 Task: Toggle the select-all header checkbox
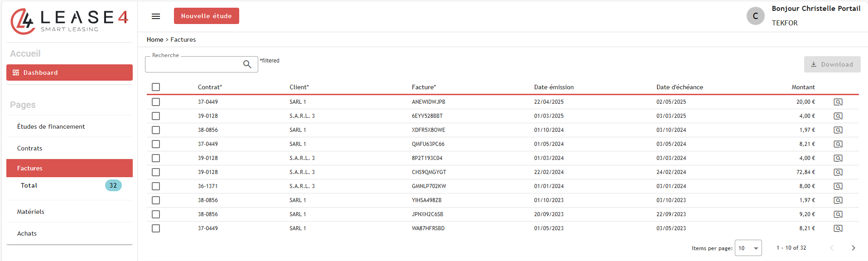[156, 87]
